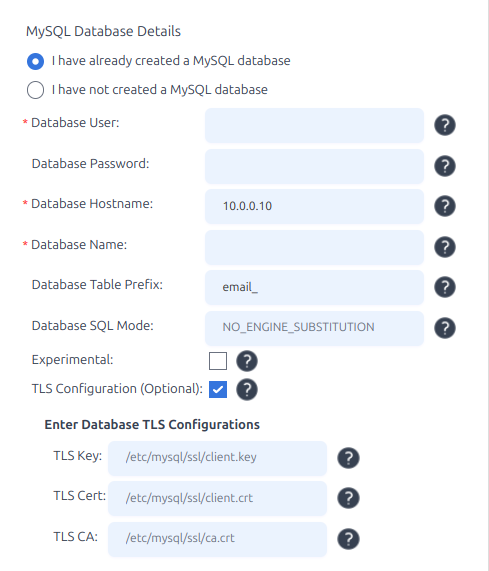View help for TLS CA field
Image resolution: width=489 pixels, height=571 pixels.
click(x=348, y=539)
